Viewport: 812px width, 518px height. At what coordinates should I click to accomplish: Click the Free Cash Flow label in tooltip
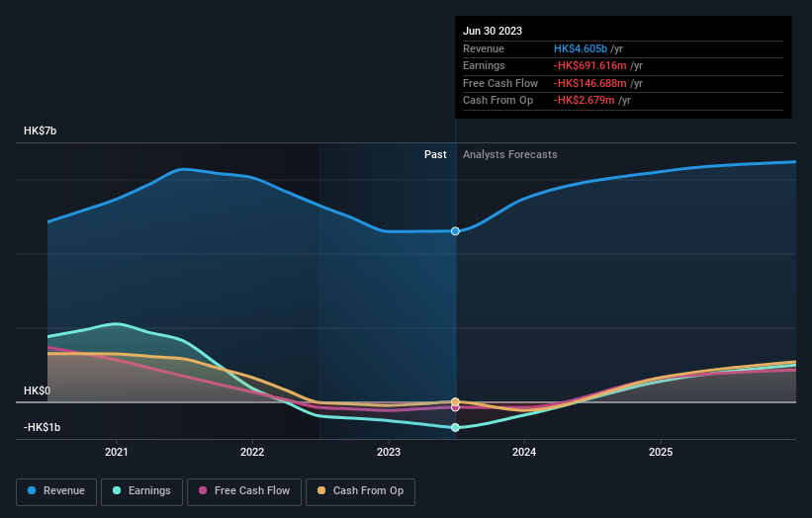[x=500, y=83]
